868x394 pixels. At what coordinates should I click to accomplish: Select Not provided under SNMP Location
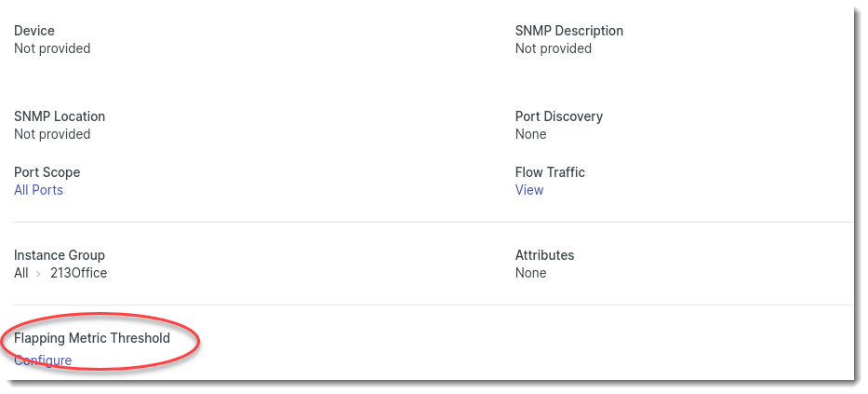(x=52, y=134)
